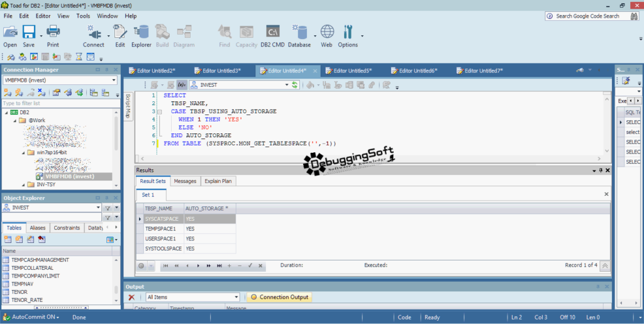Collapse the DB2 tree node
Viewport: 644px width, 324px height.
[x=6, y=113]
